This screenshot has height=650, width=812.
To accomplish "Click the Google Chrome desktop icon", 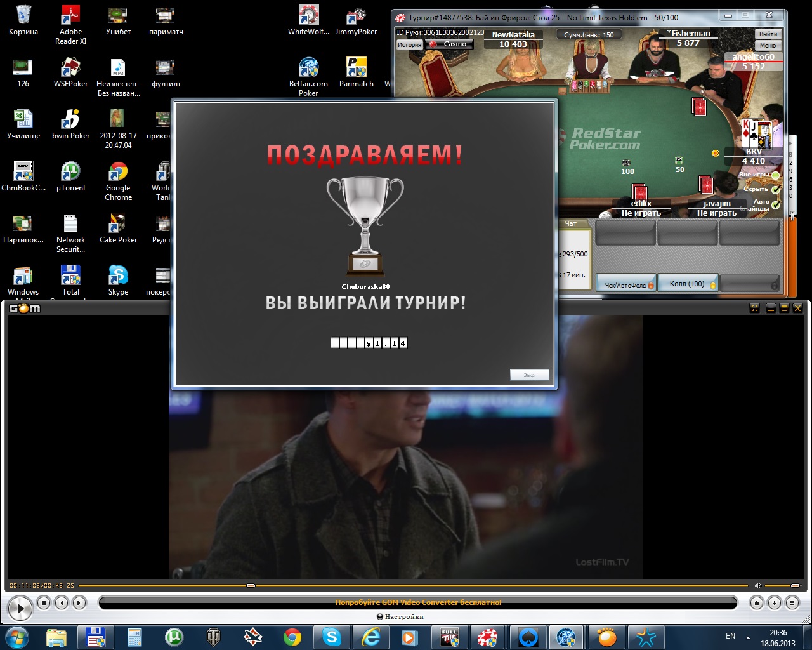I will coord(118,172).
